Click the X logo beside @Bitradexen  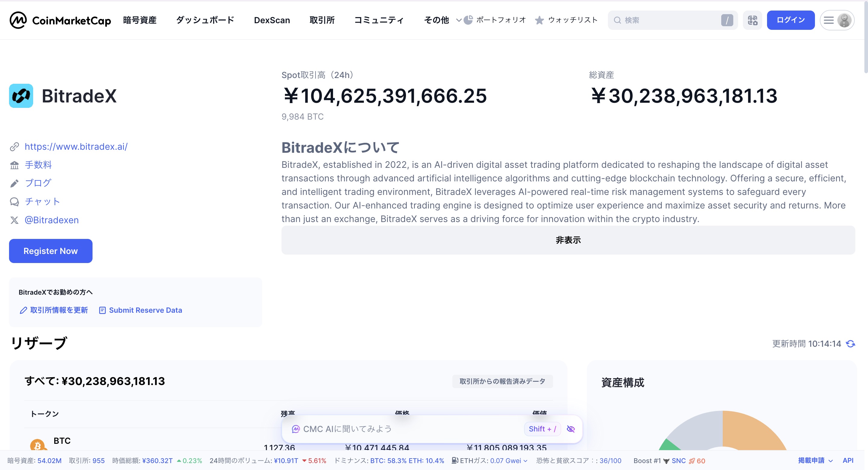(x=14, y=220)
